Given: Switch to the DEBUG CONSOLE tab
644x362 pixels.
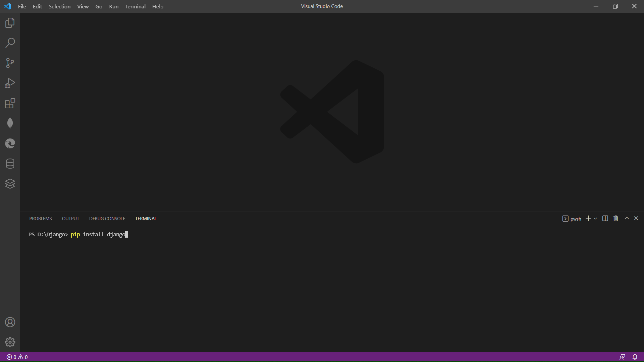Looking at the screenshot, I should (107, 219).
